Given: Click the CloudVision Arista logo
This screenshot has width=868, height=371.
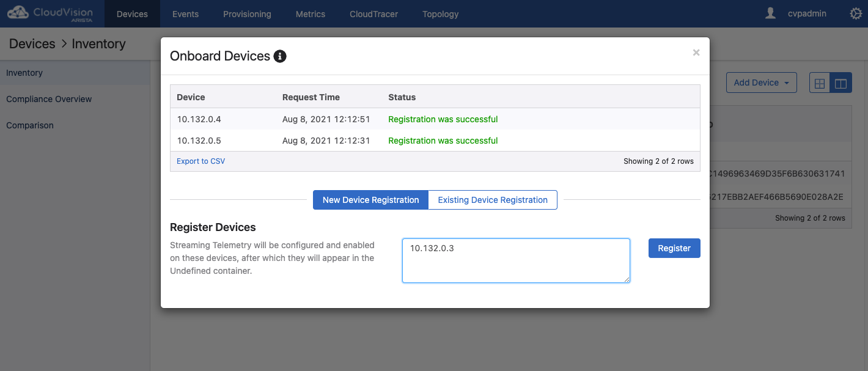Looking at the screenshot, I should [x=50, y=13].
